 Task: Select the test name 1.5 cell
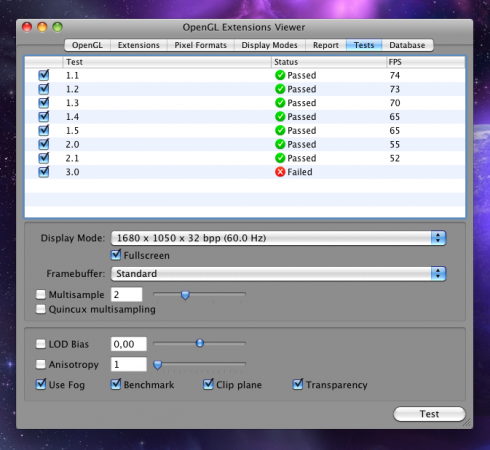pyautogui.click(x=72, y=130)
